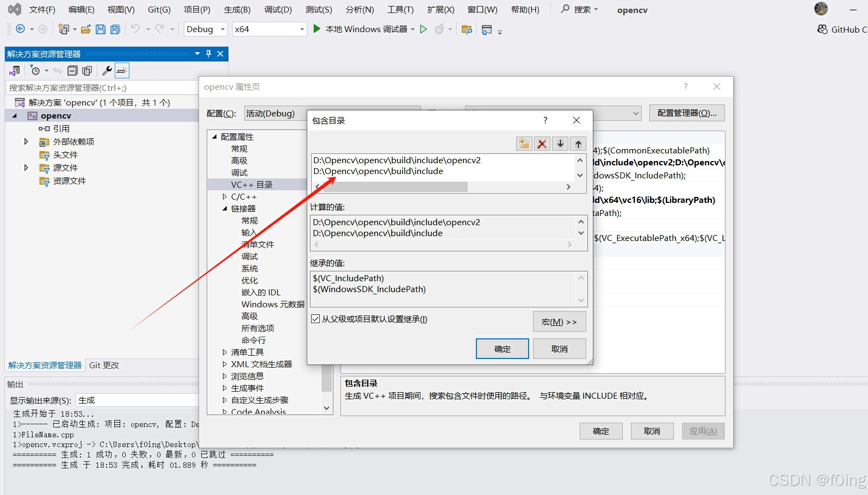Open properties with the wrench icon
Image resolution: width=868 pixels, height=495 pixels.
[x=107, y=70]
